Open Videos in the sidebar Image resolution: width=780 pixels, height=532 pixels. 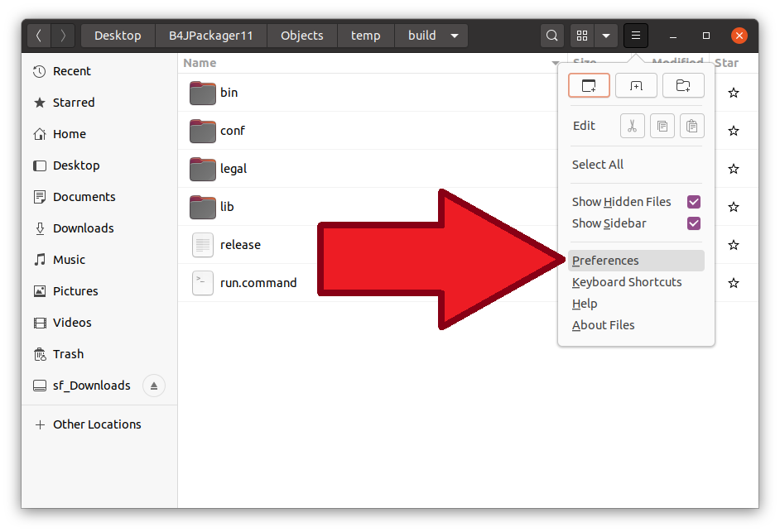(99, 323)
